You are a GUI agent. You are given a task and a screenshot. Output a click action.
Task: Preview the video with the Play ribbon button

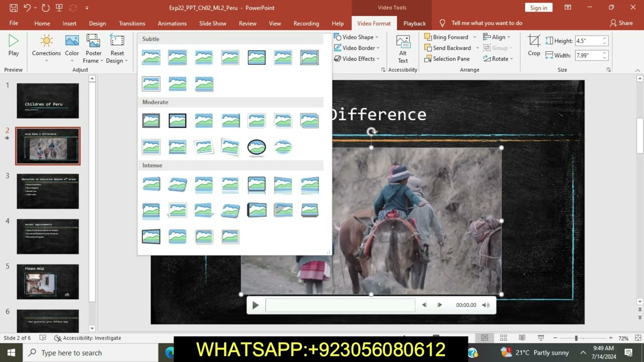click(x=14, y=45)
